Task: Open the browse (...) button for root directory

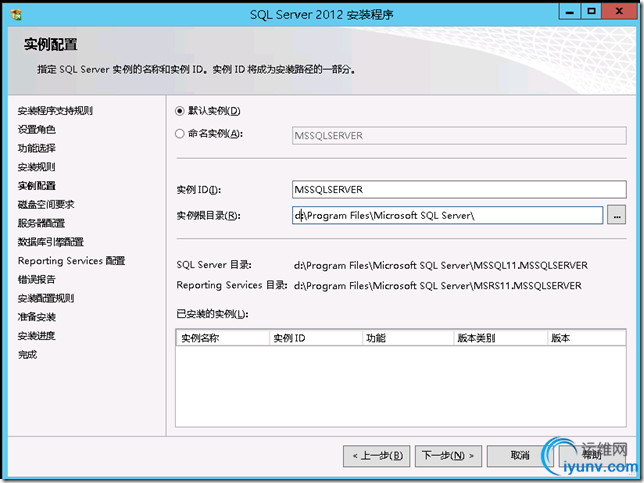Action: (617, 215)
